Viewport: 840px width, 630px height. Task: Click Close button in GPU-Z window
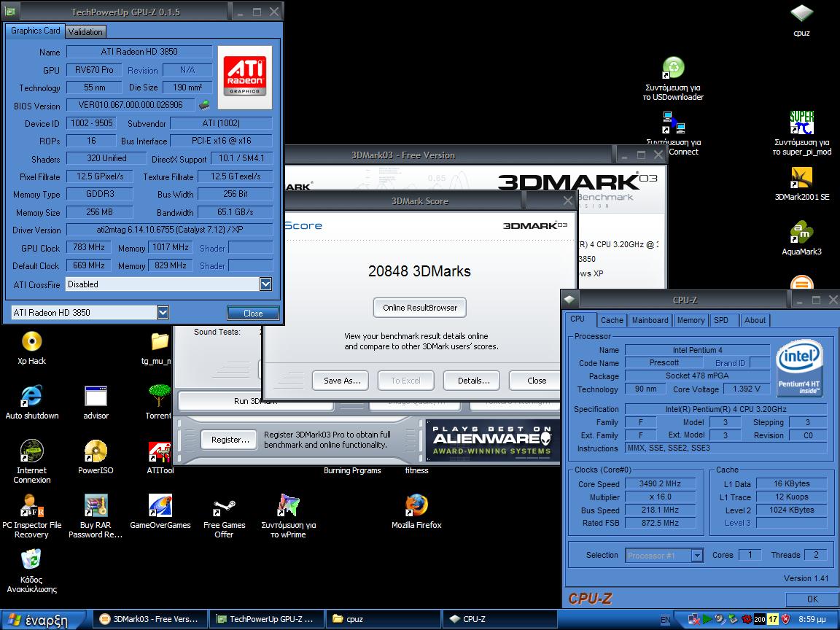coord(253,313)
